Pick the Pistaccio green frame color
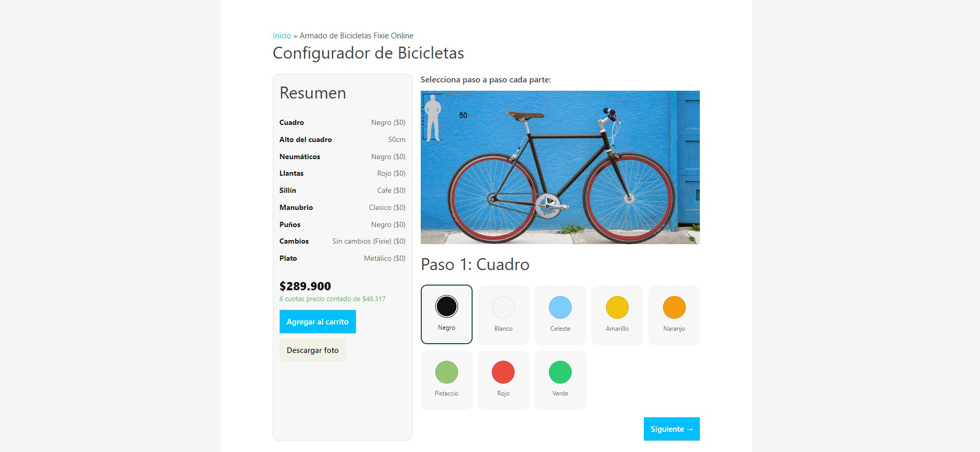The height and width of the screenshot is (452, 980). [446, 380]
